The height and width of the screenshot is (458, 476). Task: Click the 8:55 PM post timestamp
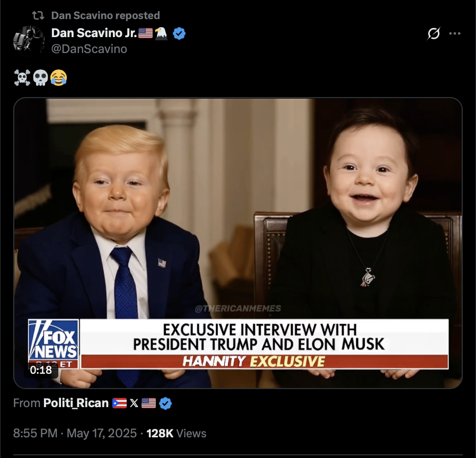coord(35,433)
